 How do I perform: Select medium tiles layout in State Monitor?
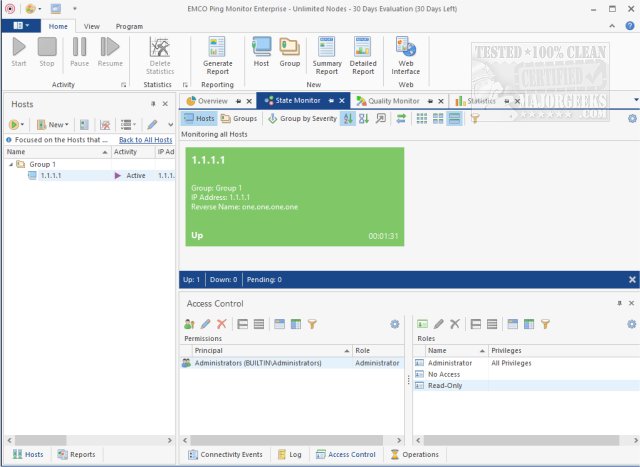click(438, 118)
